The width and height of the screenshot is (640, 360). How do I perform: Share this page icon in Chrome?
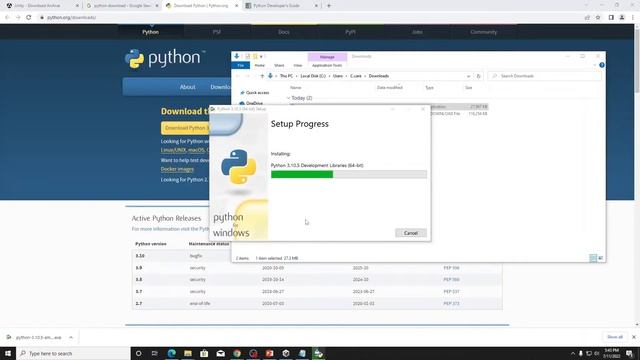(587, 18)
